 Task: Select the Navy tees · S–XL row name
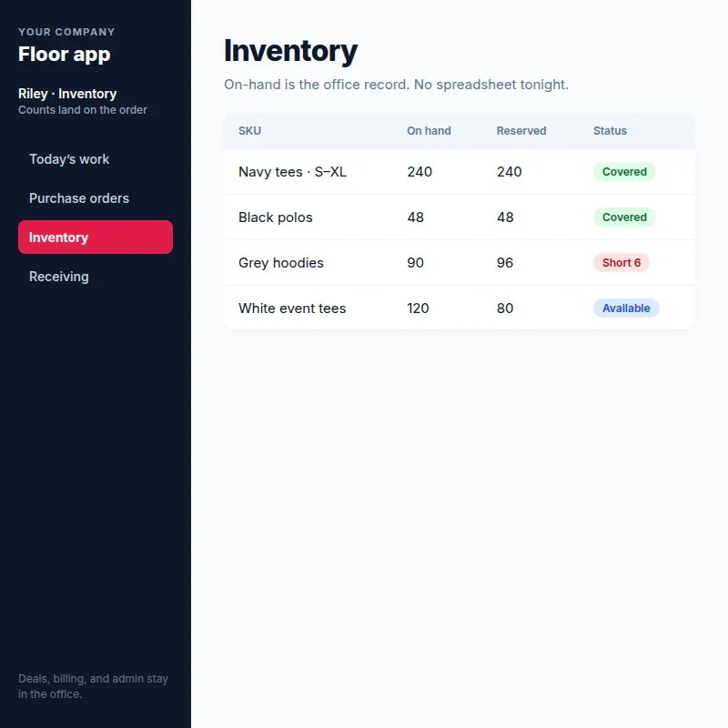292,172
